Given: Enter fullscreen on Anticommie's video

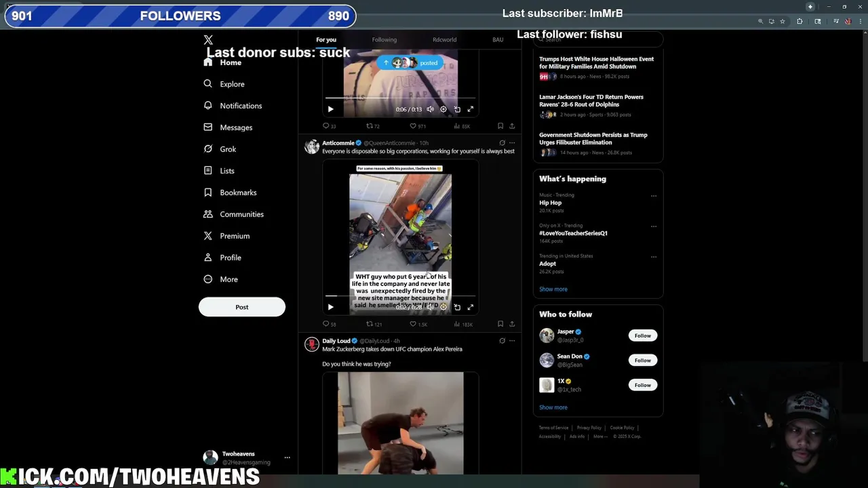Looking at the screenshot, I should pos(470,307).
